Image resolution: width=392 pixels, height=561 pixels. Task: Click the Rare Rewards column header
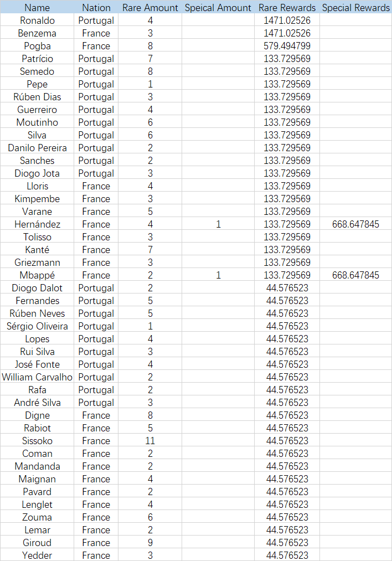pos(287,8)
